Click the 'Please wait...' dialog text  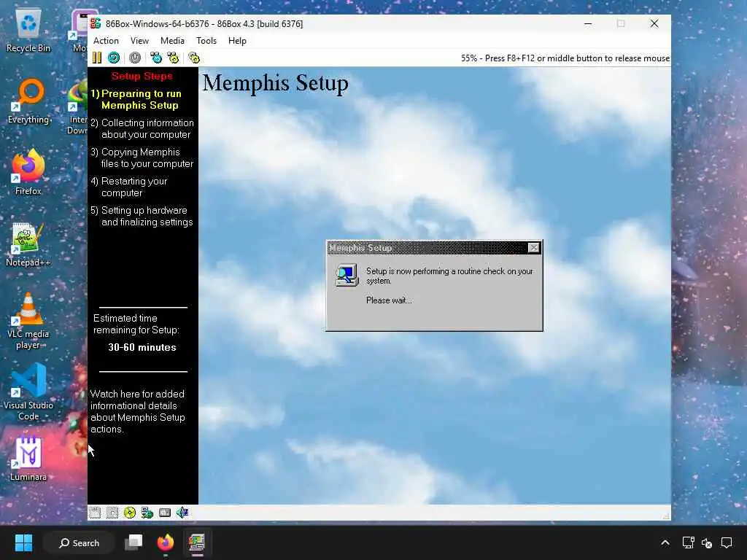(x=389, y=300)
